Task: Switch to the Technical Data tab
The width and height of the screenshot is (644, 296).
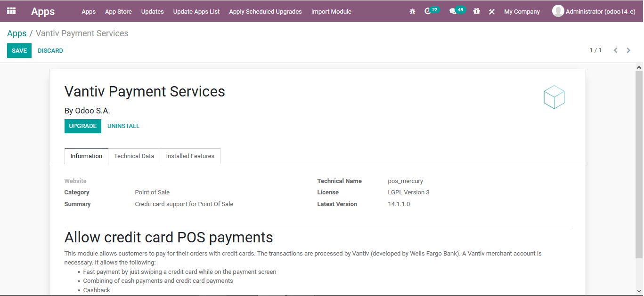Action: pyautogui.click(x=134, y=156)
